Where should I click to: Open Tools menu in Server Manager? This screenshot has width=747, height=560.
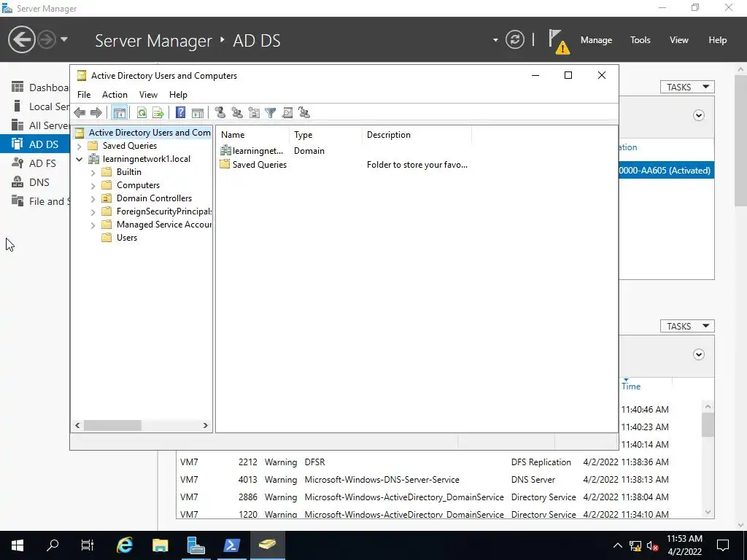(x=640, y=40)
